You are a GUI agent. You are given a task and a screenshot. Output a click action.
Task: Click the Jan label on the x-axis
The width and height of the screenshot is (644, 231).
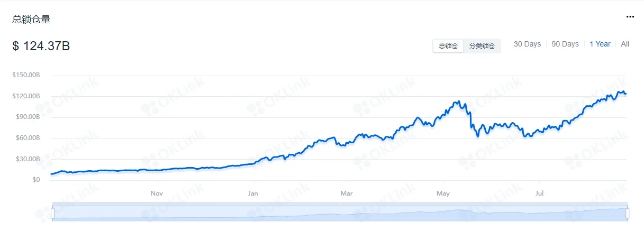click(x=253, y=193)
